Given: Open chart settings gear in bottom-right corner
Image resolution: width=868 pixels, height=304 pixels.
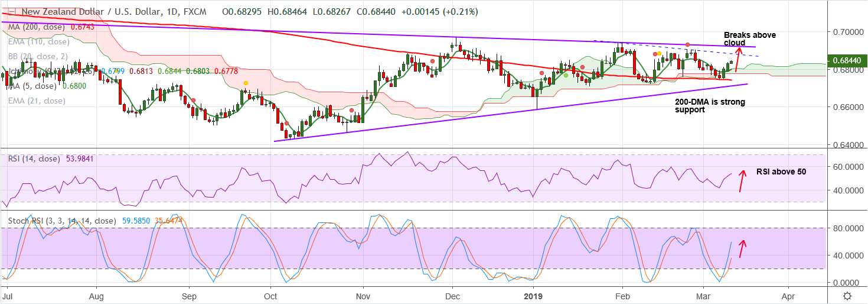Looking at the screenshot, I should click(x=847, y=296).
